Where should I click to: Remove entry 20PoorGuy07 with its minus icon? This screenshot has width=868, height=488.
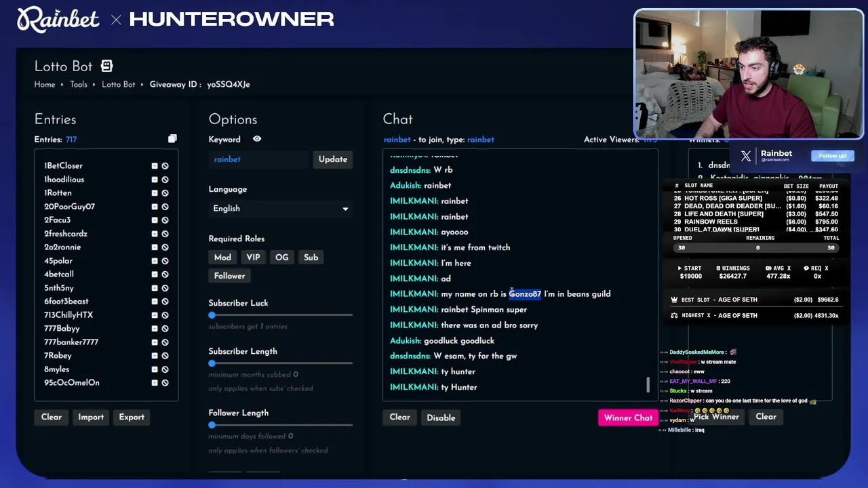click(155, 207)
